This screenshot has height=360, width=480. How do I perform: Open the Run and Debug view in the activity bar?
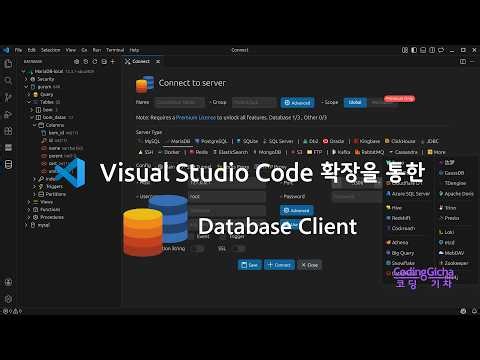[8, 114]
